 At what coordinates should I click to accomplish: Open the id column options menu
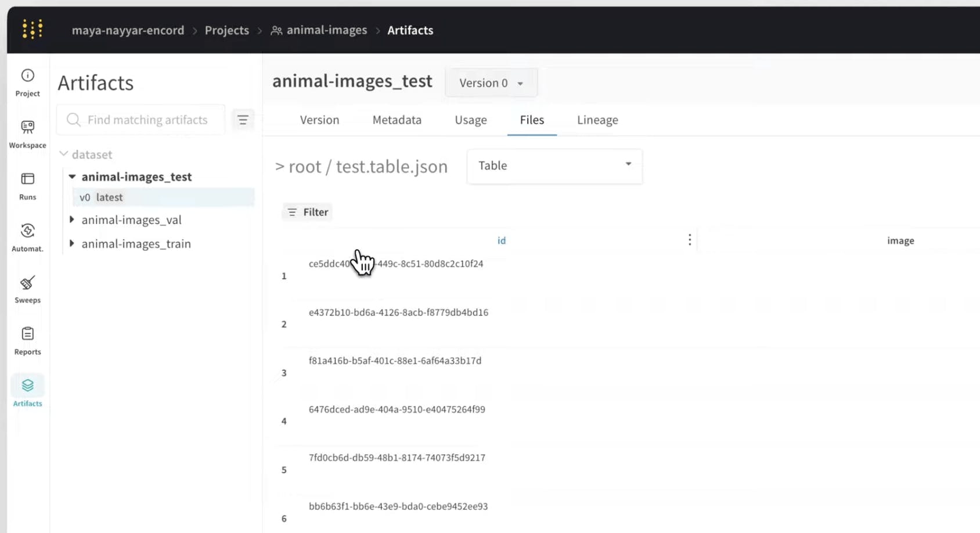click(x=689, y=239)
